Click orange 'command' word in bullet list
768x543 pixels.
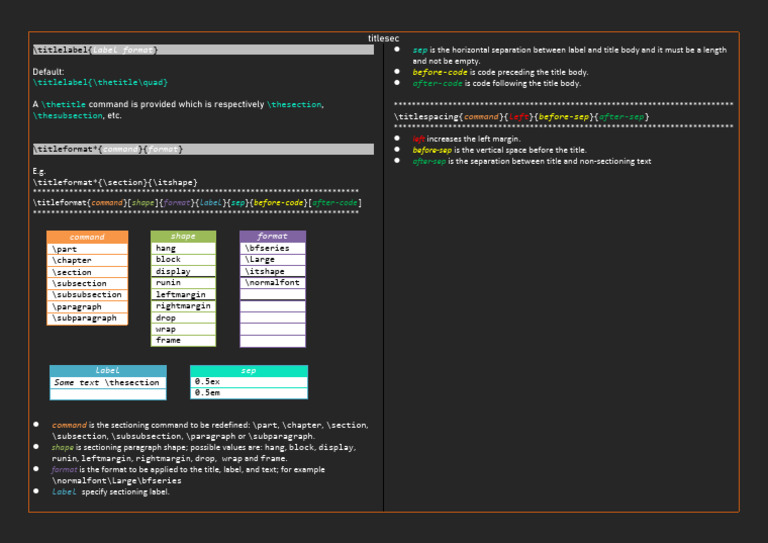[69, 425]
